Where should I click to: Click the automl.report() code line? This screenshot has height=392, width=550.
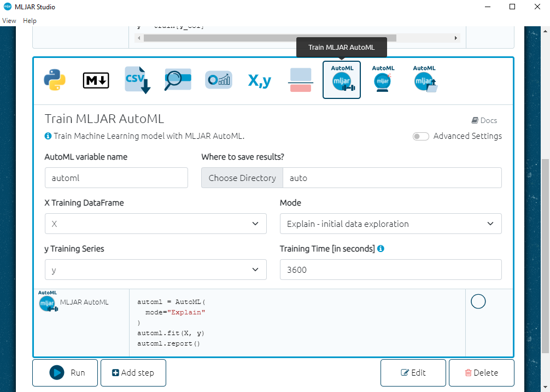point(169,343)
